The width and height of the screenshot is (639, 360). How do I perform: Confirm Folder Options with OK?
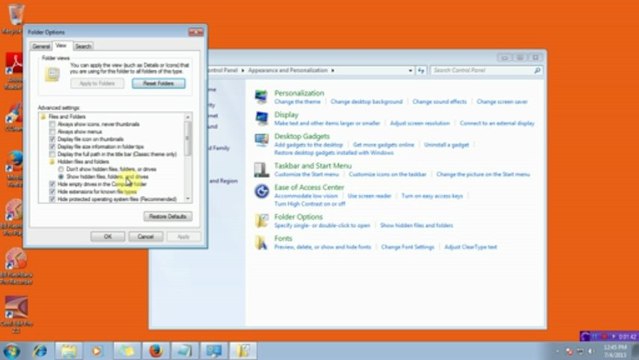pos(108,236)
